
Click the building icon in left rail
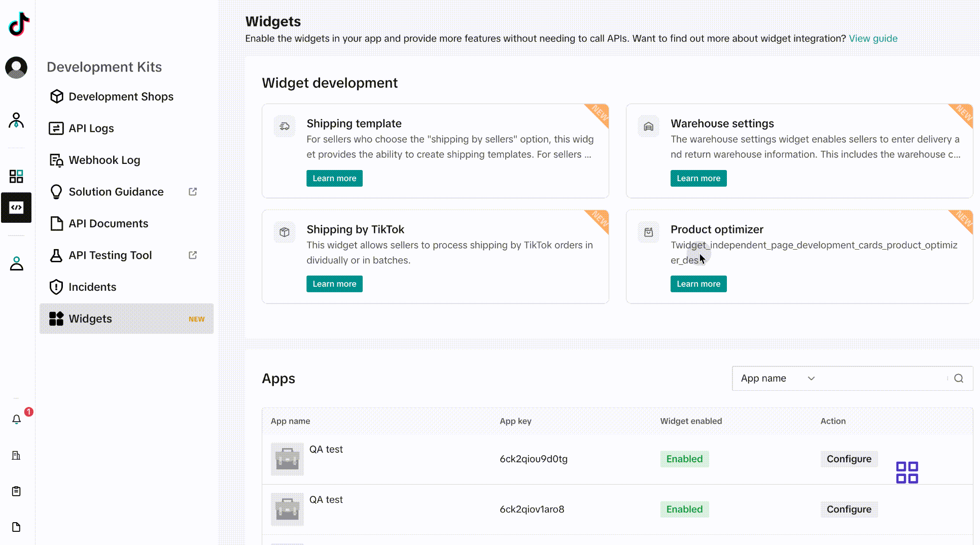coord(16,455)
